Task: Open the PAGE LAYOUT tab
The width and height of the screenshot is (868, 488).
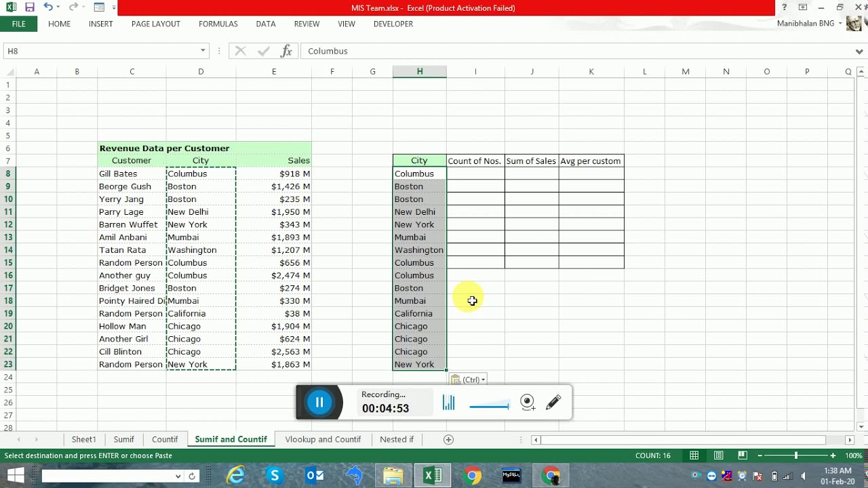Action: (x=156, y=24)
